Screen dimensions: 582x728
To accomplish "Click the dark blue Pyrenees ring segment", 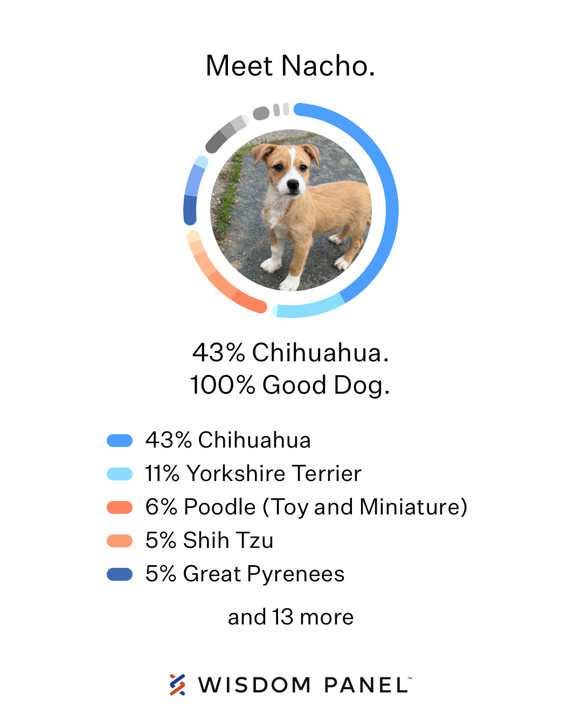I will [190, 209].
